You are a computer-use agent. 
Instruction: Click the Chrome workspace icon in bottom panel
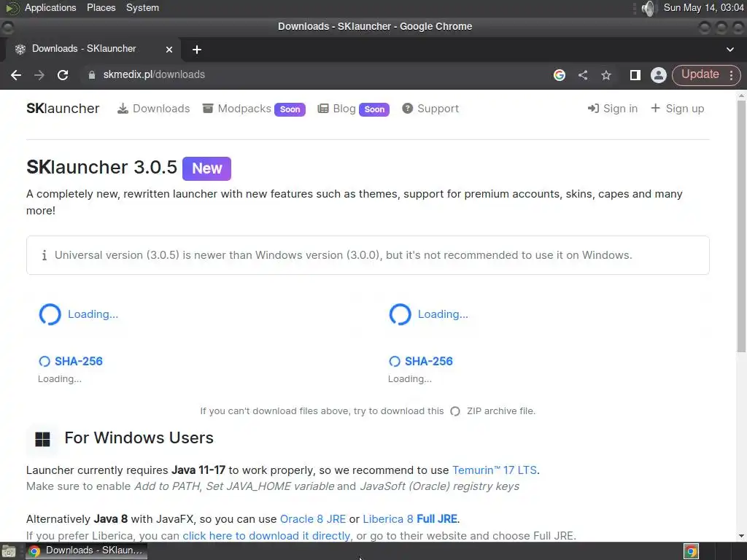[692, 551]
